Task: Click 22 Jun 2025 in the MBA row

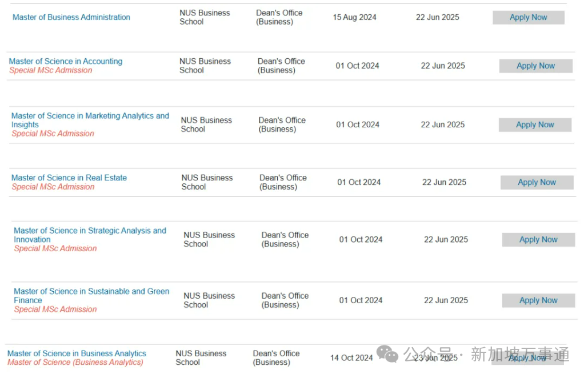Action: click(x=438, y=17)
